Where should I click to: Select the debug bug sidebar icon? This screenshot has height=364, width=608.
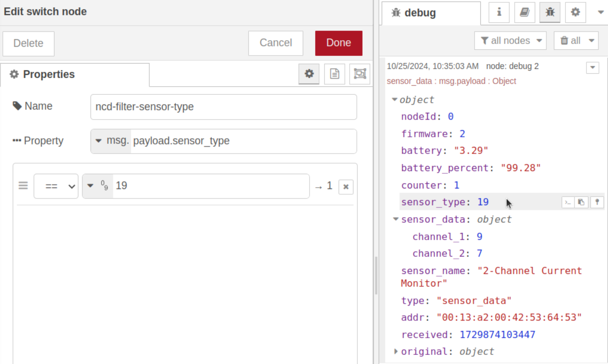550,12
